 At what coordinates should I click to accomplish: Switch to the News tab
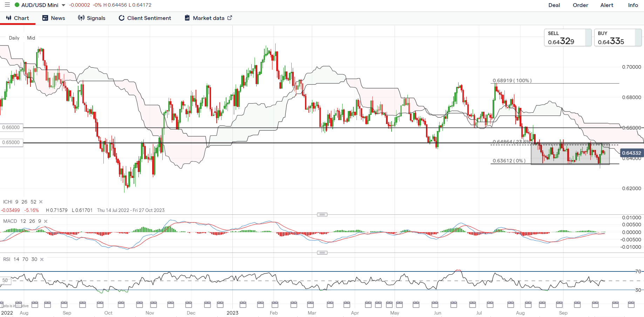54,18
